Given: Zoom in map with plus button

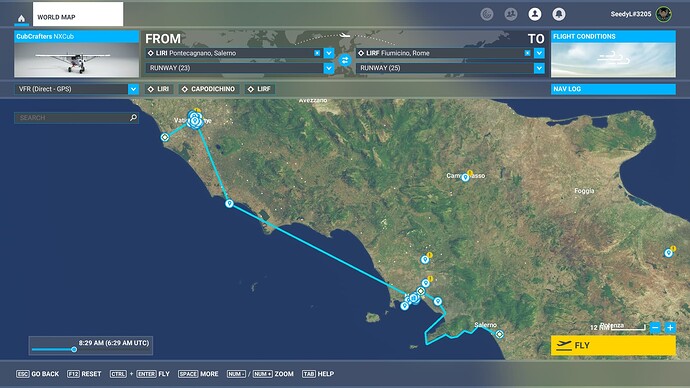Looking at the screenshot, I should [x=670, y=328].
